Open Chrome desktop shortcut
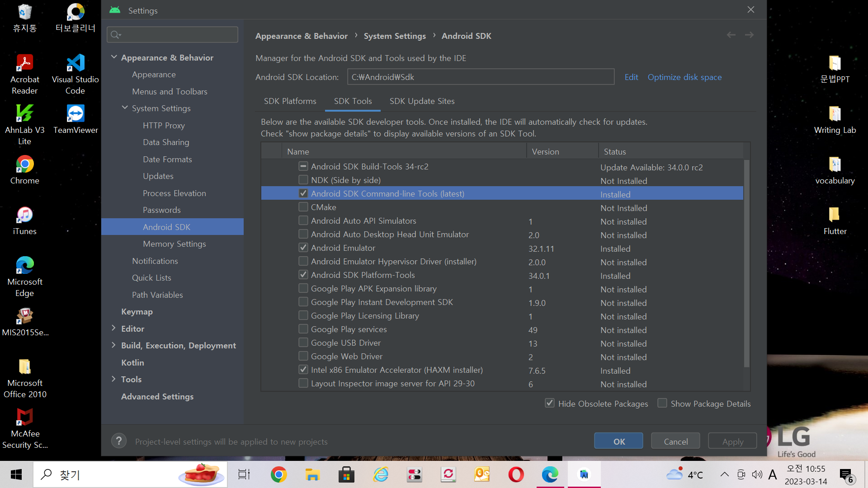The image size is (868, 488). point(25,170)
